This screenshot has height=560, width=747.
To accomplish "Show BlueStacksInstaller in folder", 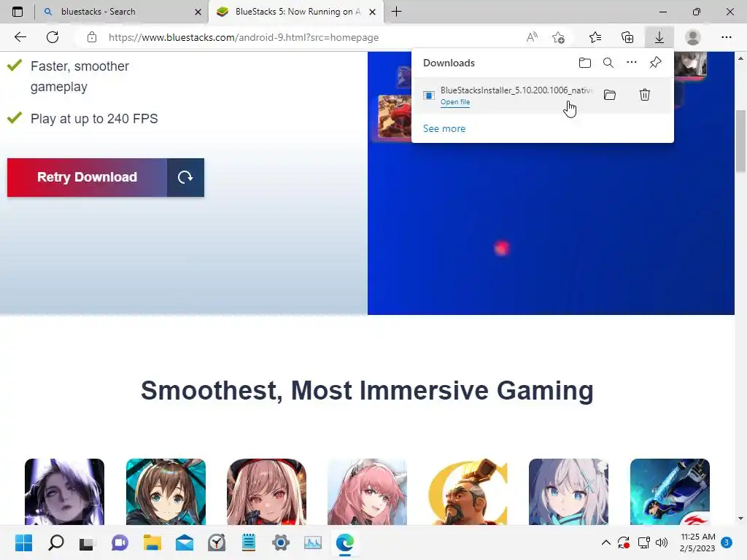I will click(x=610, y=95).
